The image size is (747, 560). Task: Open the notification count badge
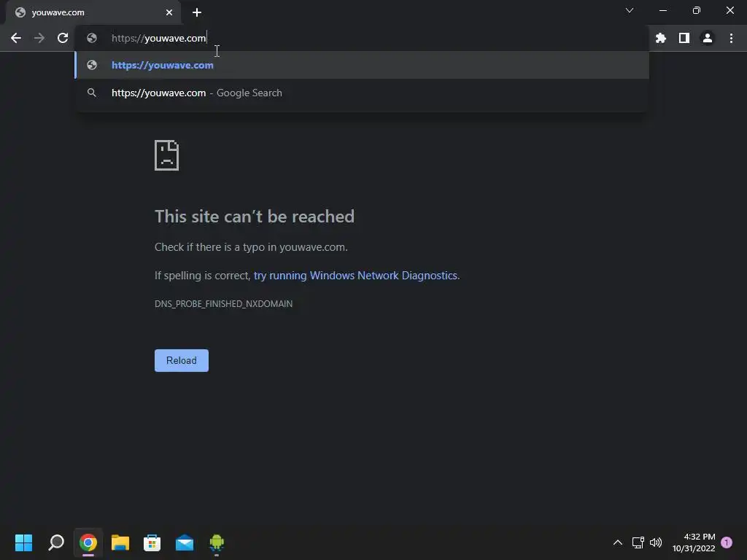coord(727,542)
